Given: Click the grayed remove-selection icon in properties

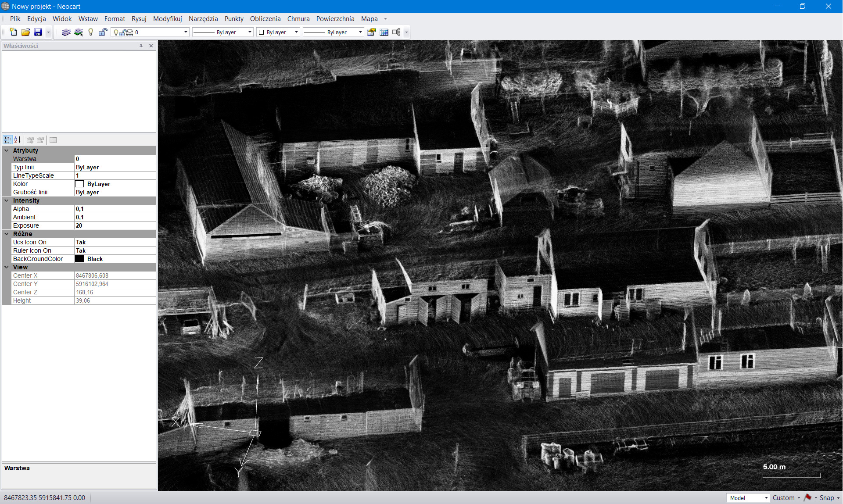Looking at the screenshot, I should [40, 140].
